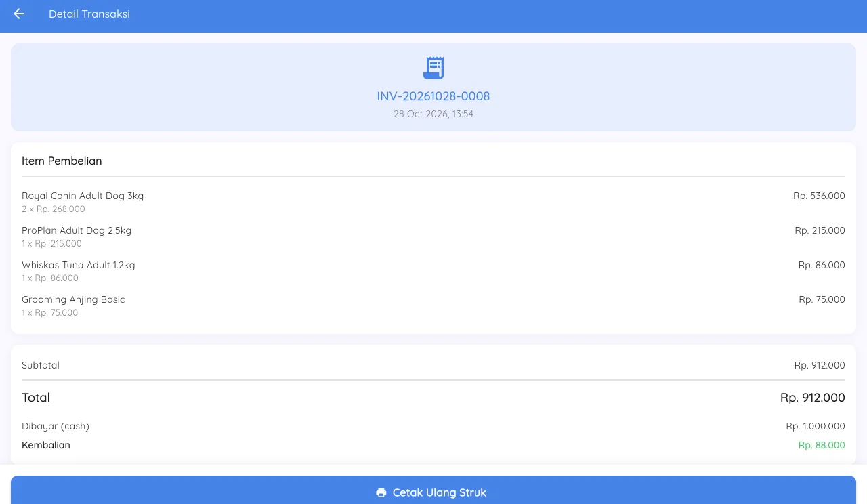Click the Dibayar (cash) label
867x504 pixels.
[x=56, y=426]
